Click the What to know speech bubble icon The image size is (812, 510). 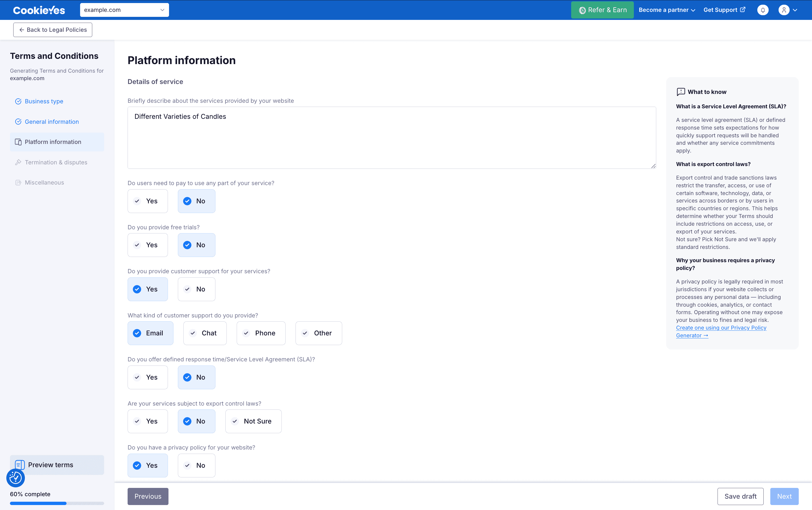[x=681, y=92]
